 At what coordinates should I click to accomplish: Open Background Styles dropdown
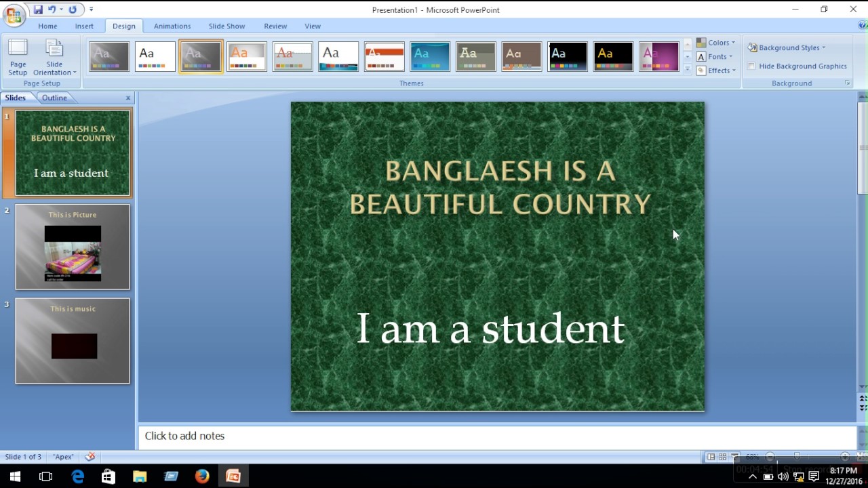[787, 47]
